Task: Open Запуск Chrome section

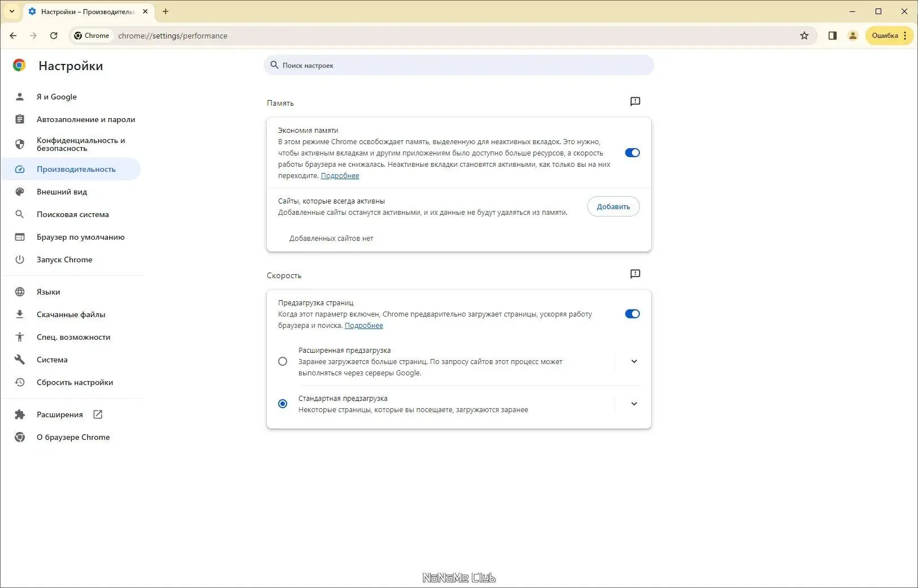Action: (x=71, y=260)
